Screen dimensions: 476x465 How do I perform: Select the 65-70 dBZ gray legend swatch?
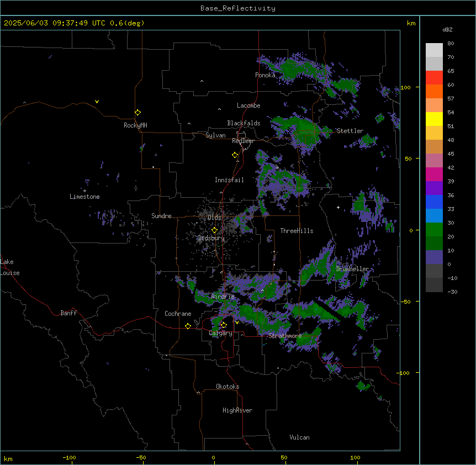coord(434,64)
